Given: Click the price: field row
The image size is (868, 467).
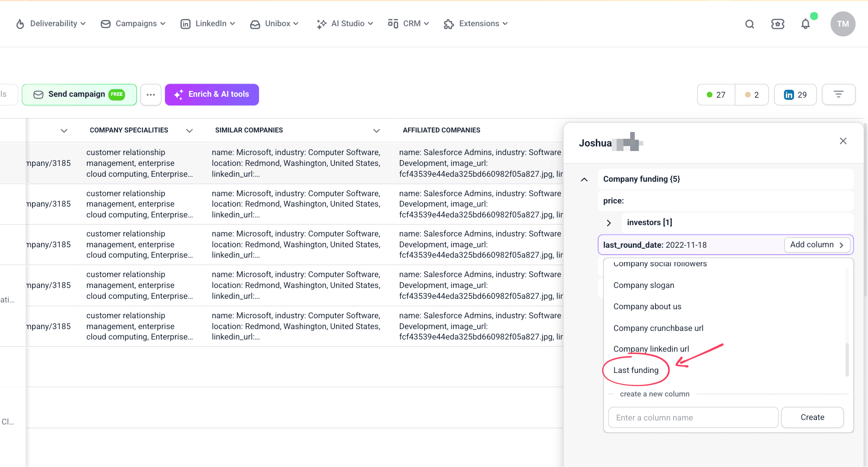Looking at the screenshot, I should [726, 201].
